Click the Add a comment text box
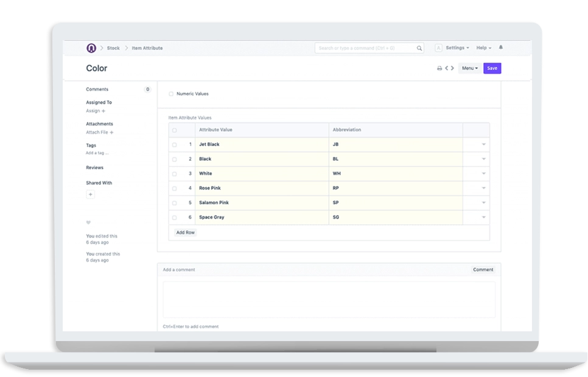588x377 pixels. coord(329,299)
